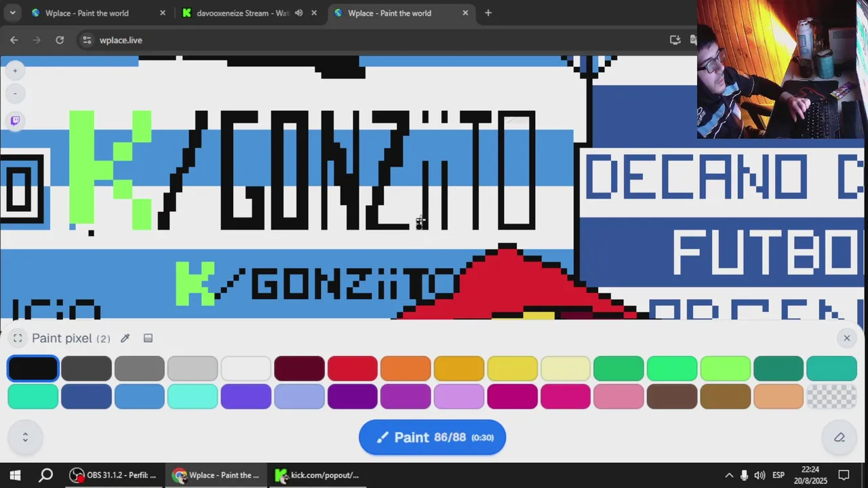Open Windows Start menu

tap(15, 475)
